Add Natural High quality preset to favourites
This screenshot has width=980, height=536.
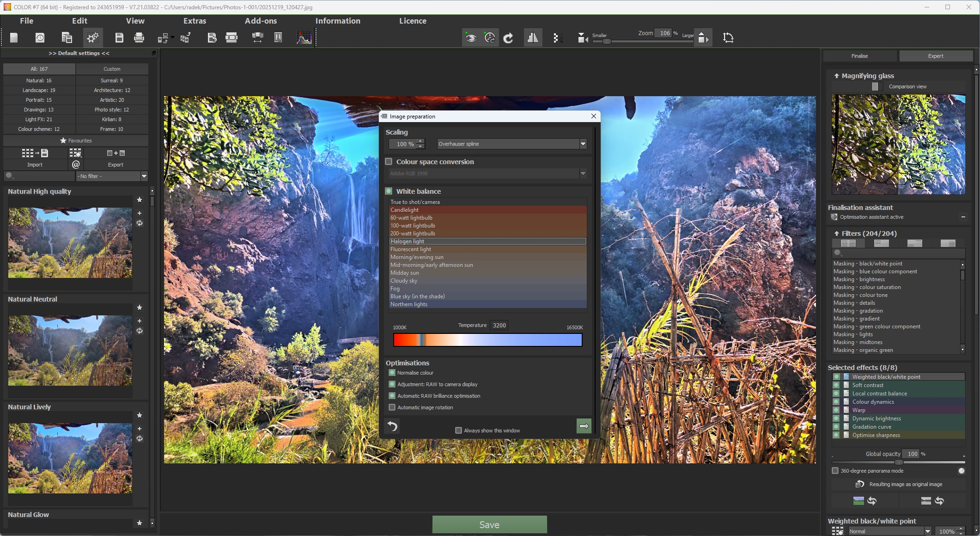tap(140, 200)
